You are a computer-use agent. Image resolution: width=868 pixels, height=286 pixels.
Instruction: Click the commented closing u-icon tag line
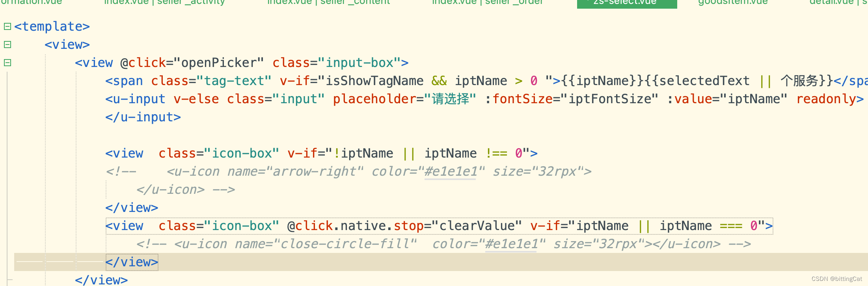click(x=186, y=189)
